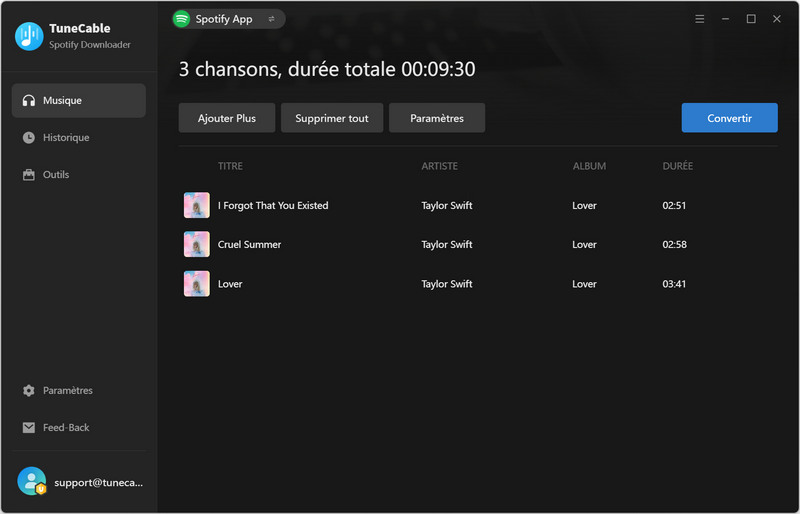Switch source using the swap arrows icon

point(271,19)
